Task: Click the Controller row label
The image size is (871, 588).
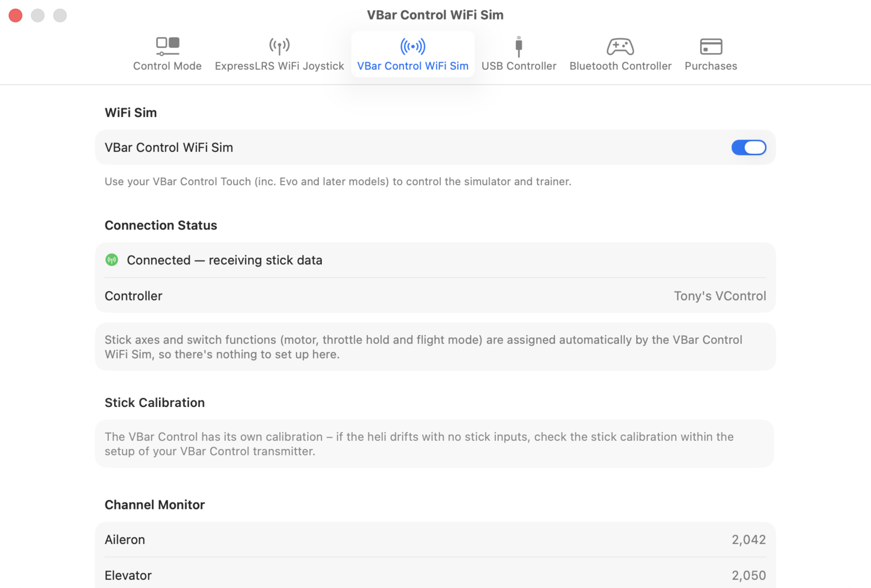Action: pyautogui.click(x=133, y=296)
